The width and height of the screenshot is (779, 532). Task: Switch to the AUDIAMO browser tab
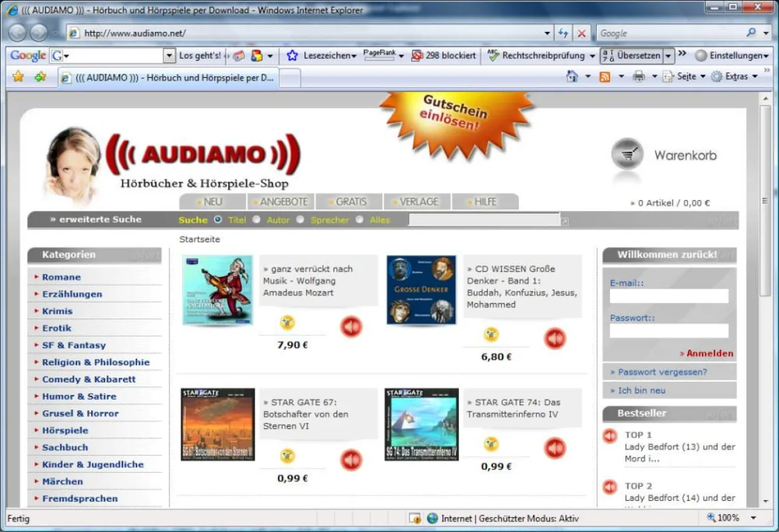168,78
